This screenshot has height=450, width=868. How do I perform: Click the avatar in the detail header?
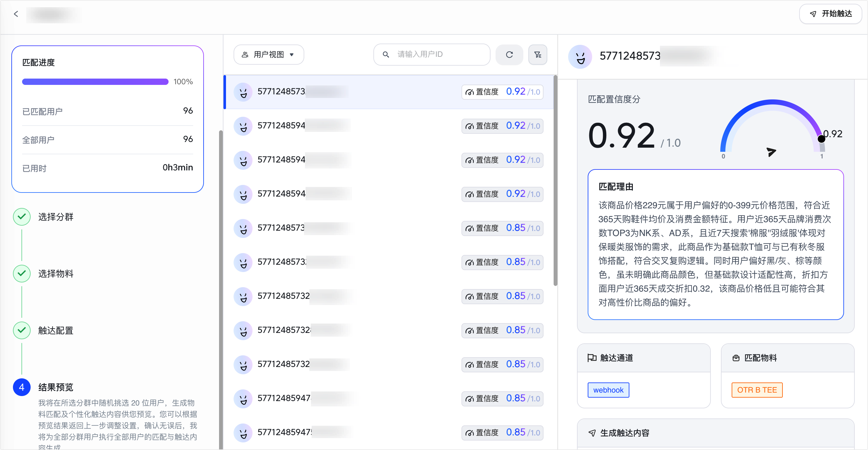click(580, 57)
